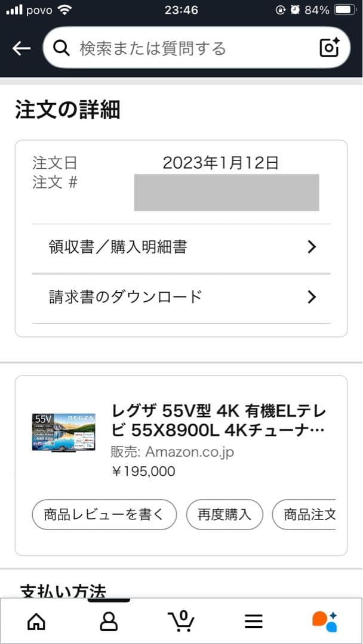Tap the camera icon for visual search
The image size is (363, 644).
(x=329, y=48)
